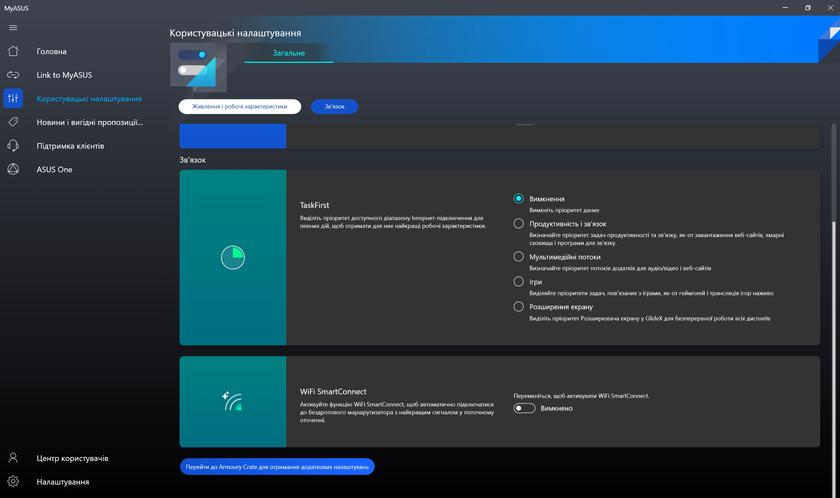Select the Вимкнення radio option
The width and height of the screenshot is (840, 498).
(518, 199)
